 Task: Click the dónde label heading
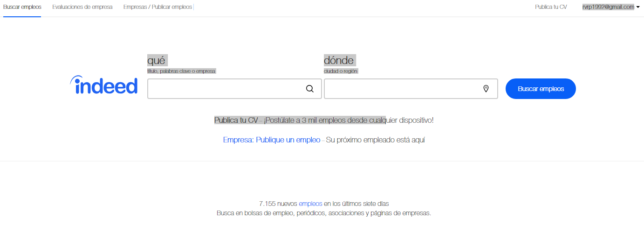click(x=339, y=60)
